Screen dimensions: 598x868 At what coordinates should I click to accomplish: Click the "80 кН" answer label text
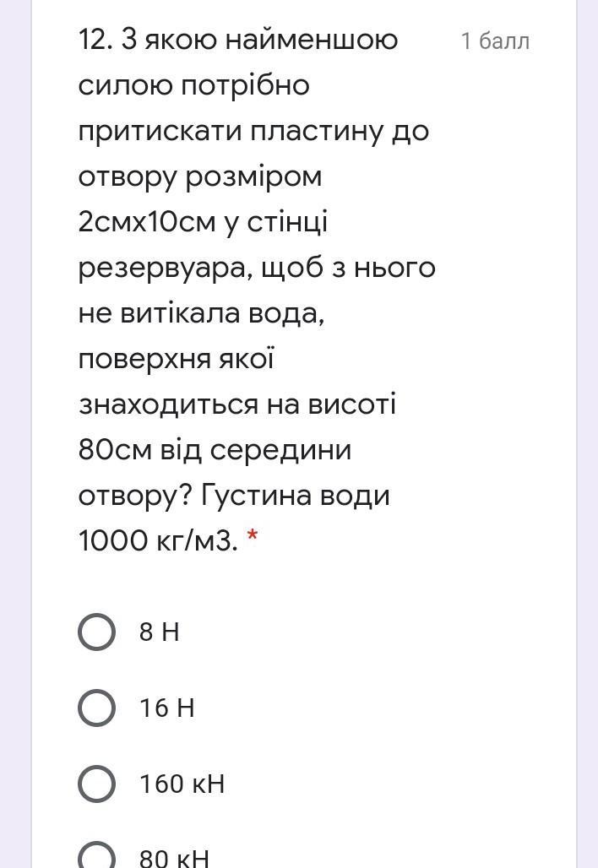[x=174, y=858]
